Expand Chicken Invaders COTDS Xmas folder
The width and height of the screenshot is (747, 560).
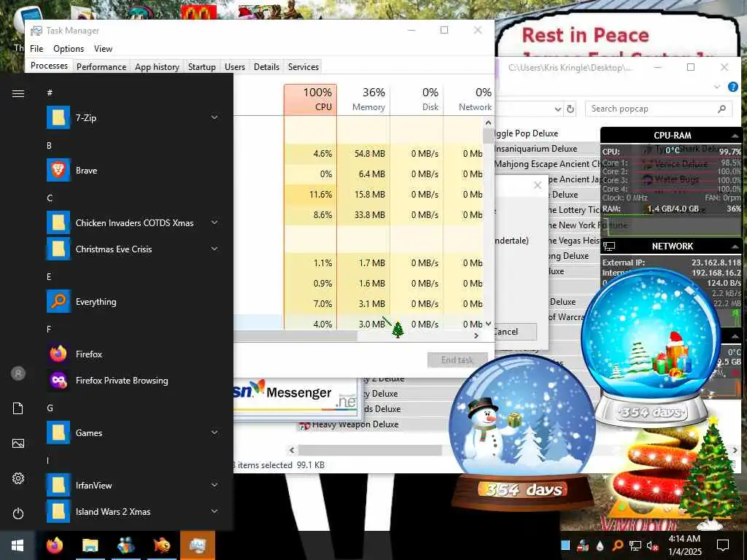[214, 222]
